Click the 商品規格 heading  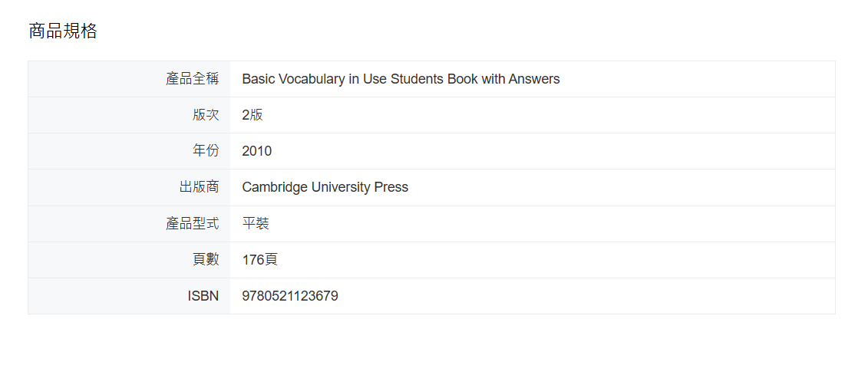pos(63,31)
